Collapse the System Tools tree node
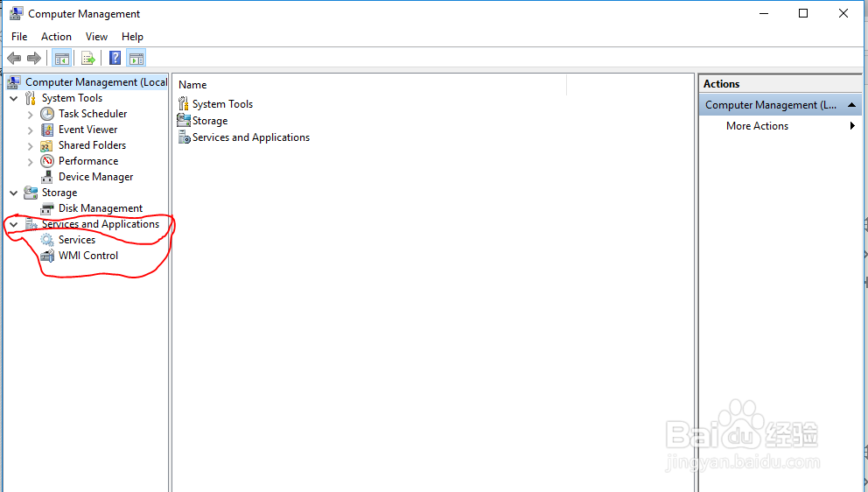This screenshot has width=868, height=492. click(x=14, y=99)
